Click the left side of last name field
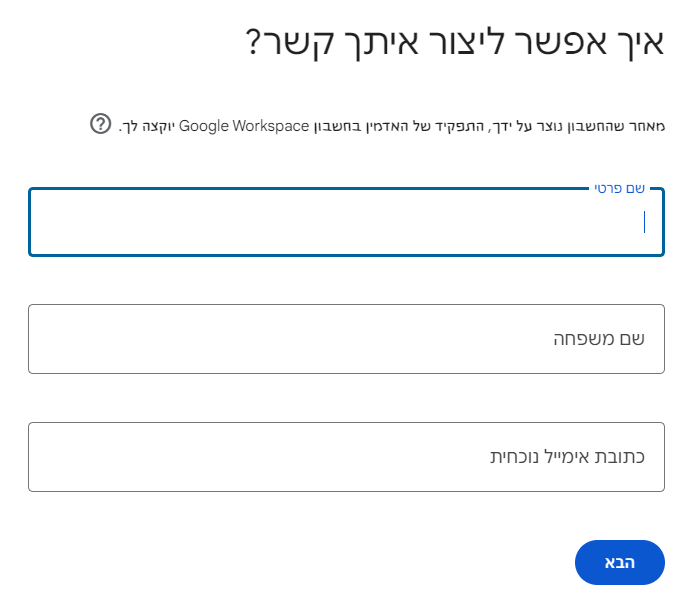The image size is (673, 606). [80, 339]
